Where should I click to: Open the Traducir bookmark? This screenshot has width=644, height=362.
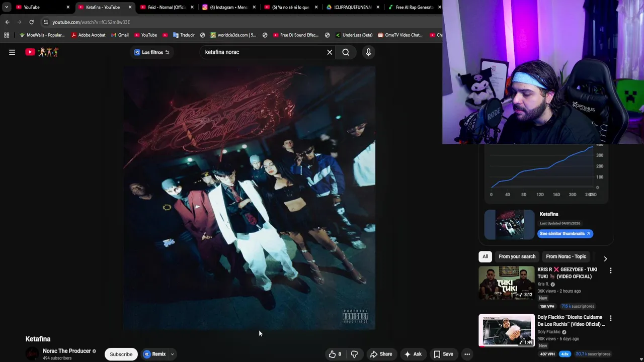(x=184, y=35)
